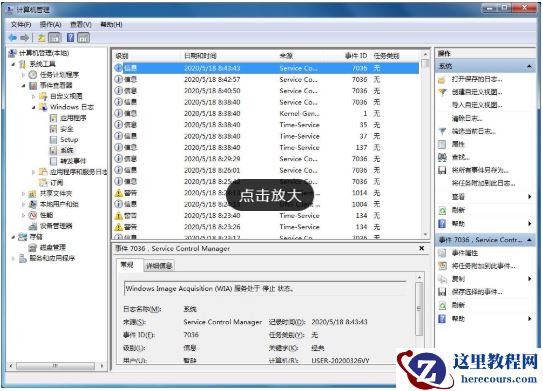
Task: Toggle the show/hide console tree toolbar icon
Action: 54,37
